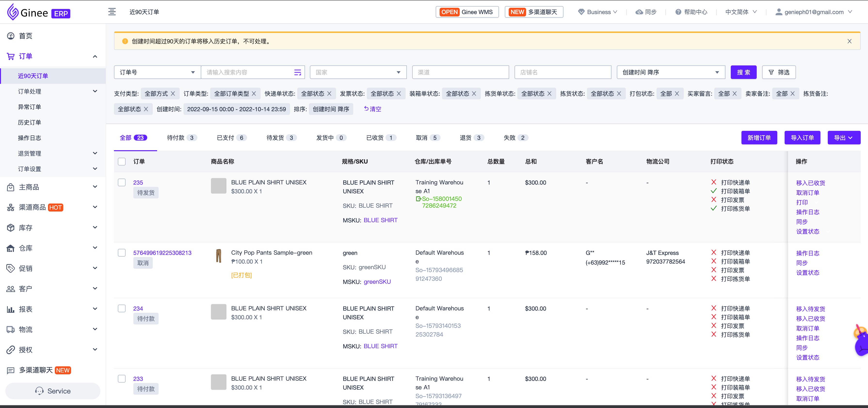This screenshot has height=408, width=868.
Task: Click the 导入订单 button
Action: pos(802,138)
